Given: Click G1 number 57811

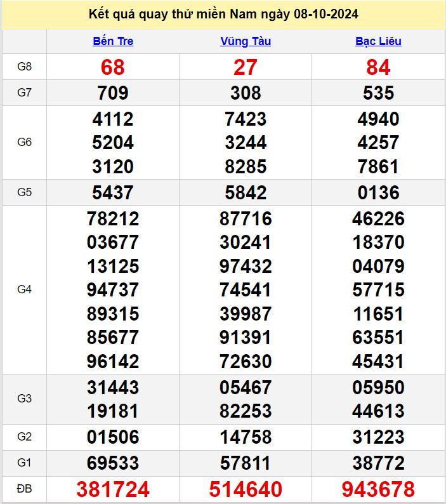Looking at the screenshot, I should [x=246, y=463].
